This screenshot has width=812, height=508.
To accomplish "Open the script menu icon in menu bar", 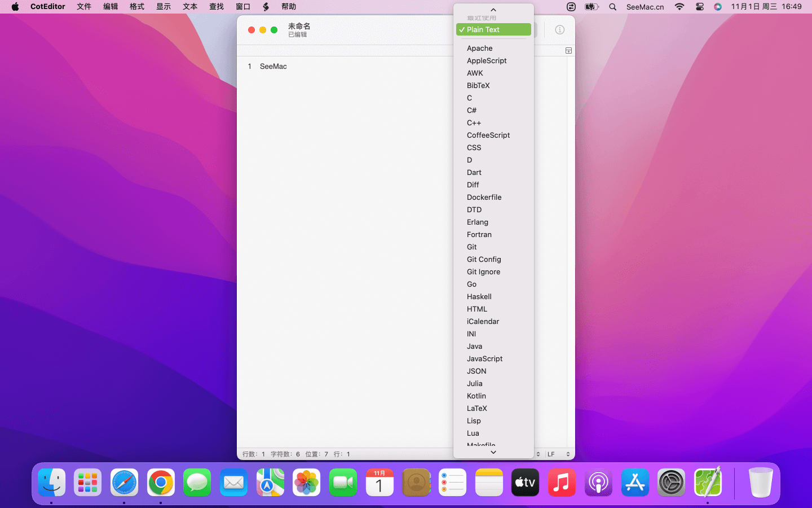I will (x=266, y=7).
